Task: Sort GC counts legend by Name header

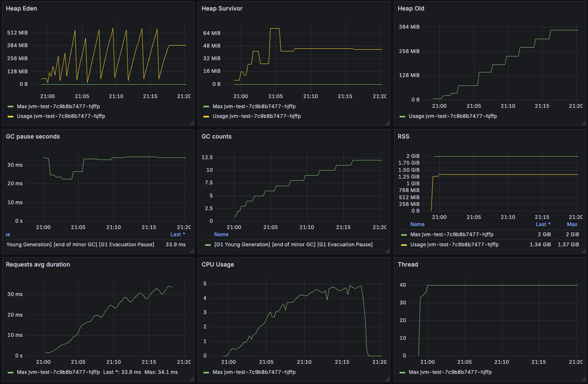Action: pos(221,235)
